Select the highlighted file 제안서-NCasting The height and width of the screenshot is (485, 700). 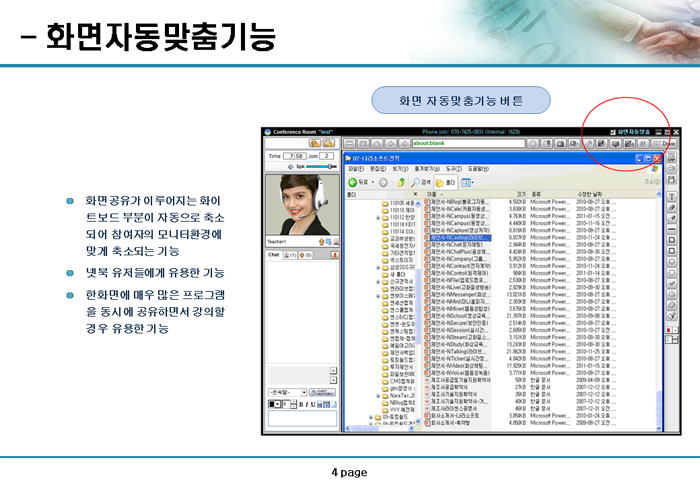pyautogui.click(x=457, y=238)
